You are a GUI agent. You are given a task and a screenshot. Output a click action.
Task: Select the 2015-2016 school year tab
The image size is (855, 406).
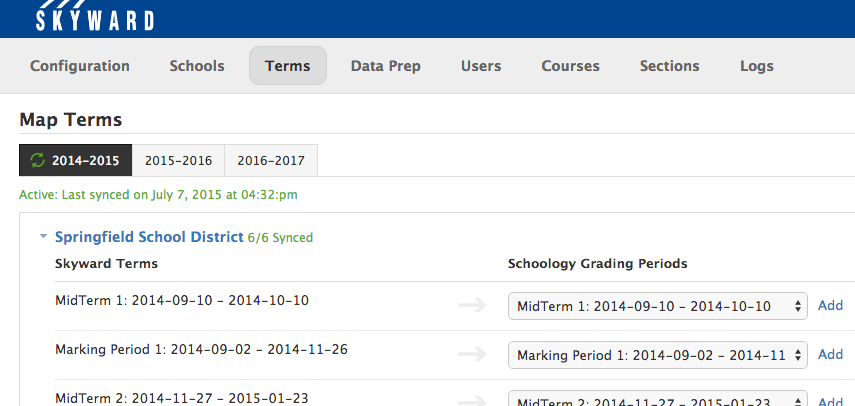pyautogui.click(x=178, y=160)
